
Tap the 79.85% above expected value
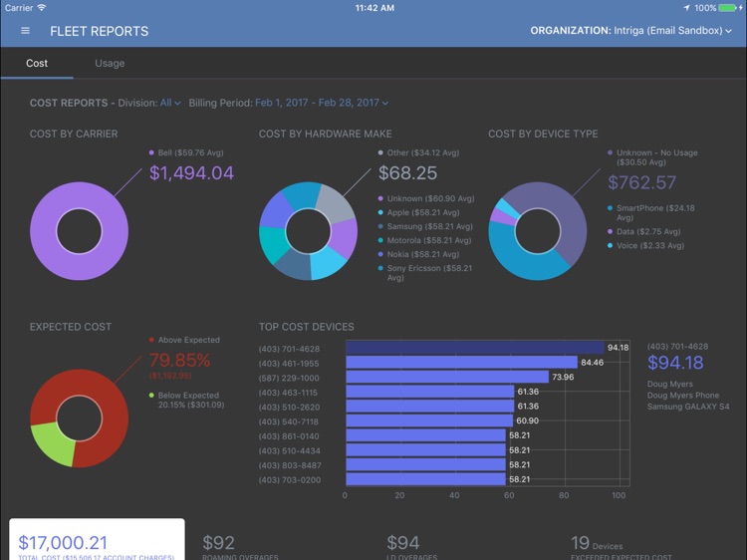point(179,360)
